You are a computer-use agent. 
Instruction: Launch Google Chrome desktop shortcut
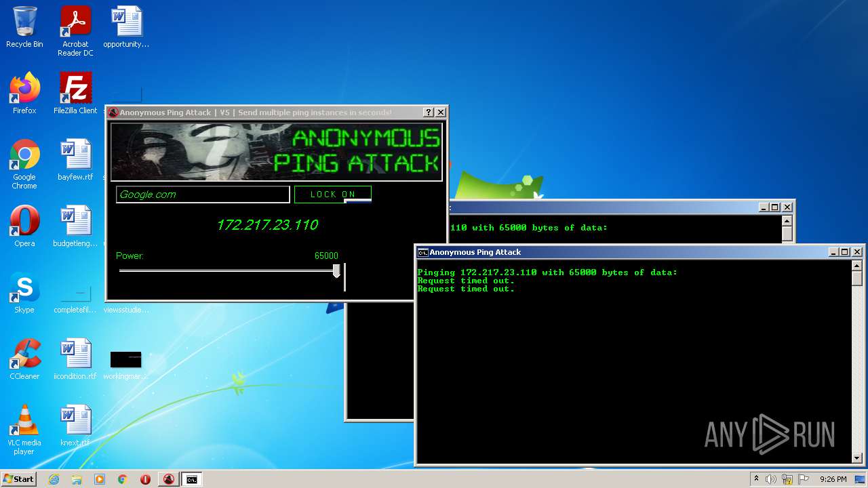click(24, 164)
